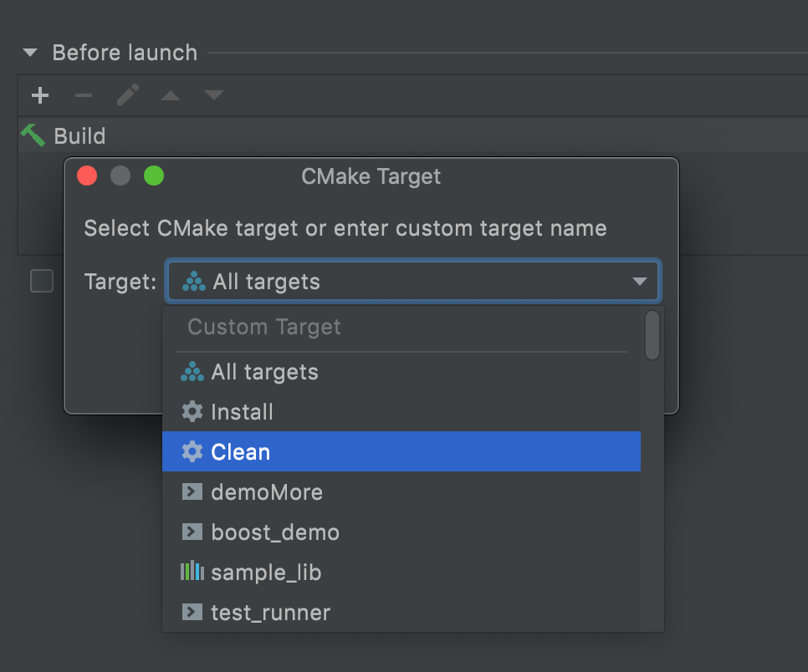Click the dropdown list scrollbar thumb

[652, 335]
